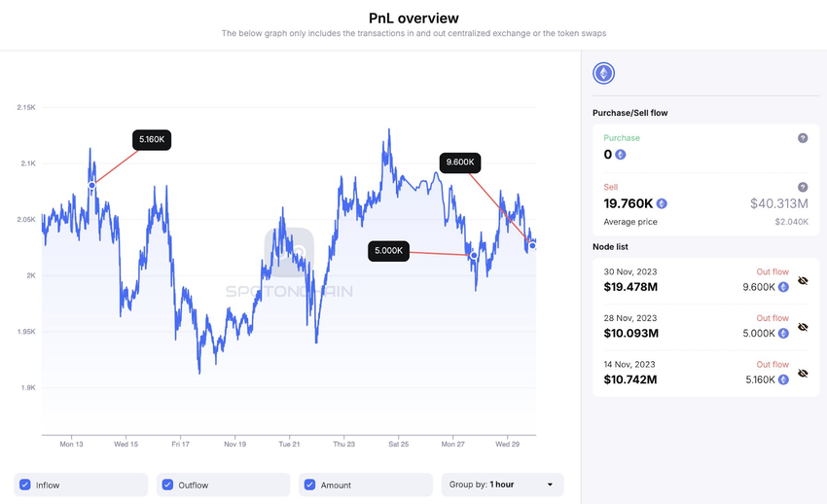Click the ETH icon beside 19.760K sell amount
827x504 pixels.
[x=662, y=203]
